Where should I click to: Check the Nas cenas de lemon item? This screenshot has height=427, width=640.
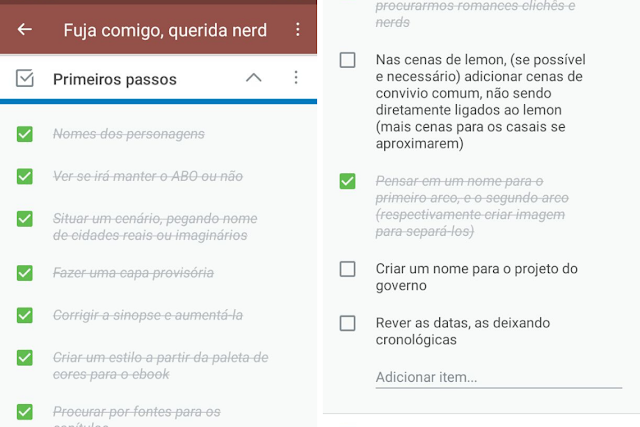[x=347, y=60]
